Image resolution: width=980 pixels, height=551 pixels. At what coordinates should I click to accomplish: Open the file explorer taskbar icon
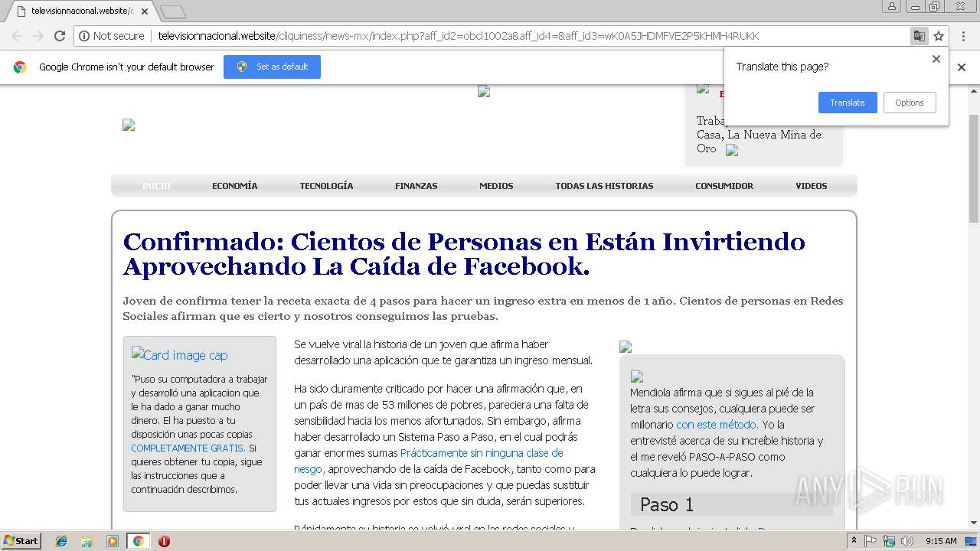pyautogui.click(x=87, y=541)
